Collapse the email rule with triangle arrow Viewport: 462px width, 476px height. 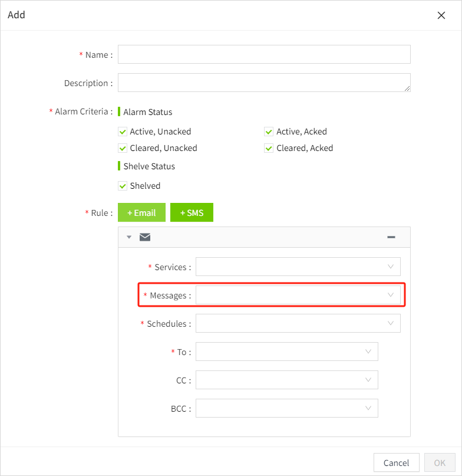(x=129, y=237)
